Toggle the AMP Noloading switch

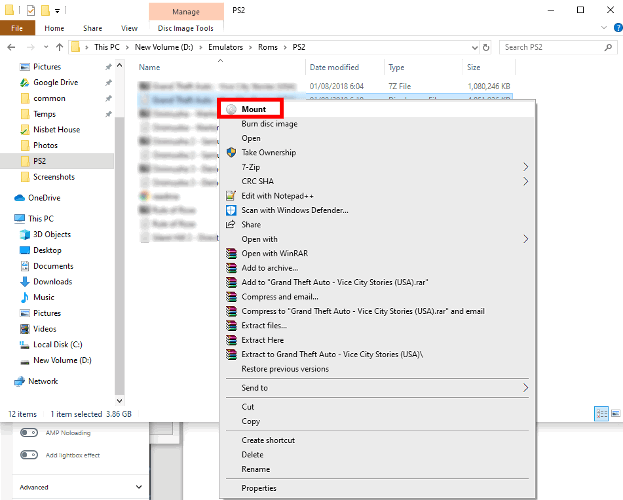(29, 432)
